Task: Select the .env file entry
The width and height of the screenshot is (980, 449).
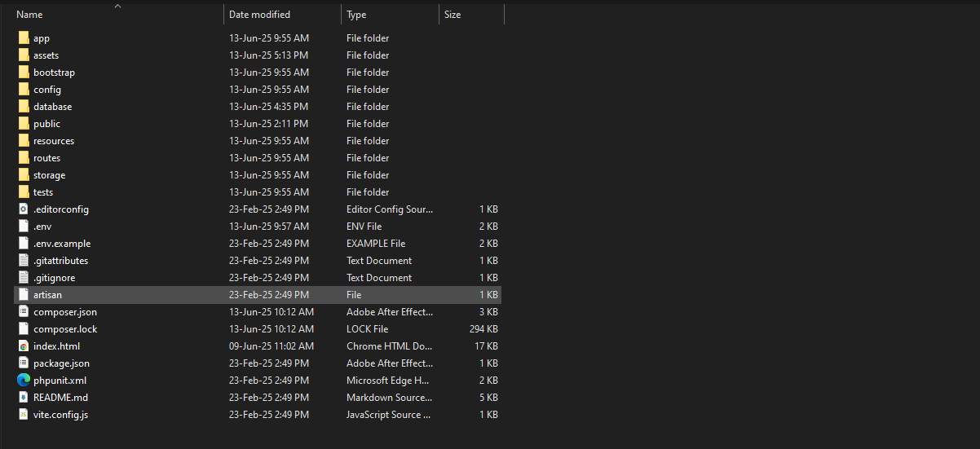Action: [42, 227]
